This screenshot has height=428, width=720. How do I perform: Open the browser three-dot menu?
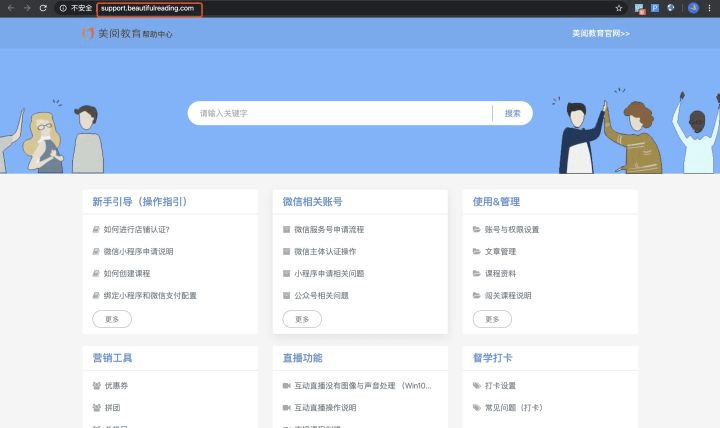coord(709,8)
